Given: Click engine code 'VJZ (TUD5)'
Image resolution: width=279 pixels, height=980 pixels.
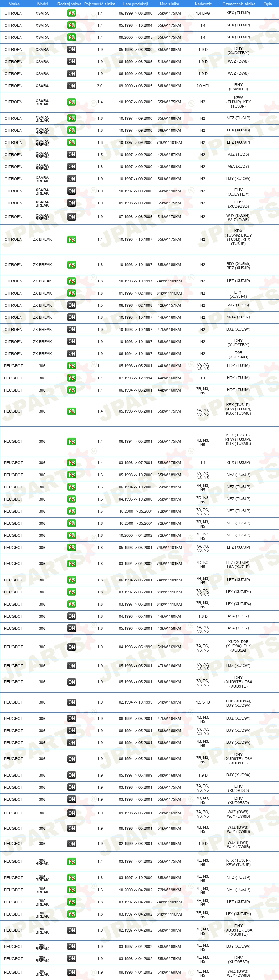Looking at the screenshot, I should click(x=238, y=155).
